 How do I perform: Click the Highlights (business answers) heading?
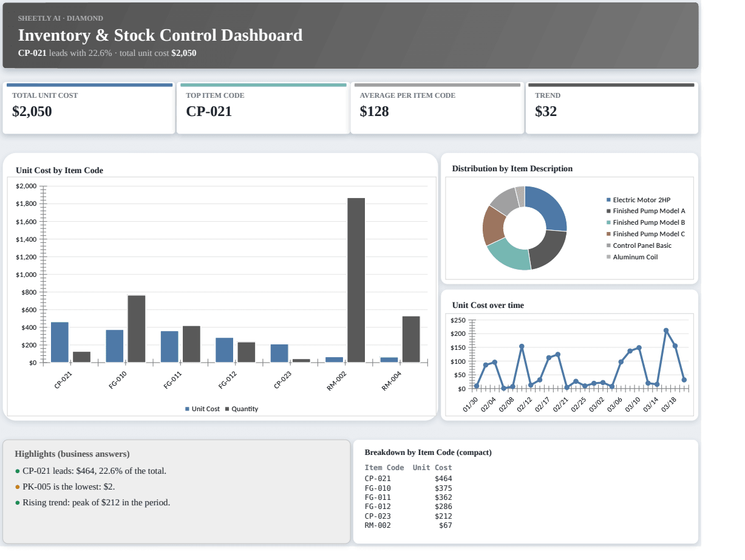click(x=72, y=454)
